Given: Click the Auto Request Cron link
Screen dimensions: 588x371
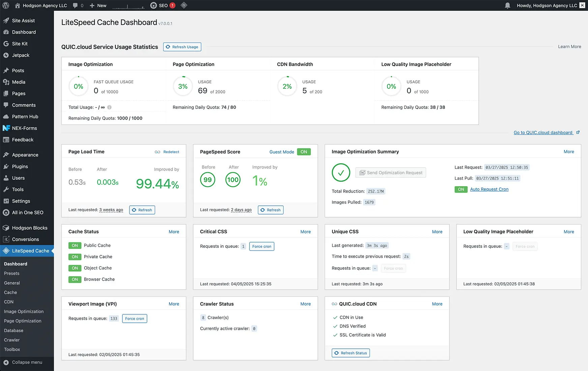Looking at the screenshot, I should click(489, 189).
